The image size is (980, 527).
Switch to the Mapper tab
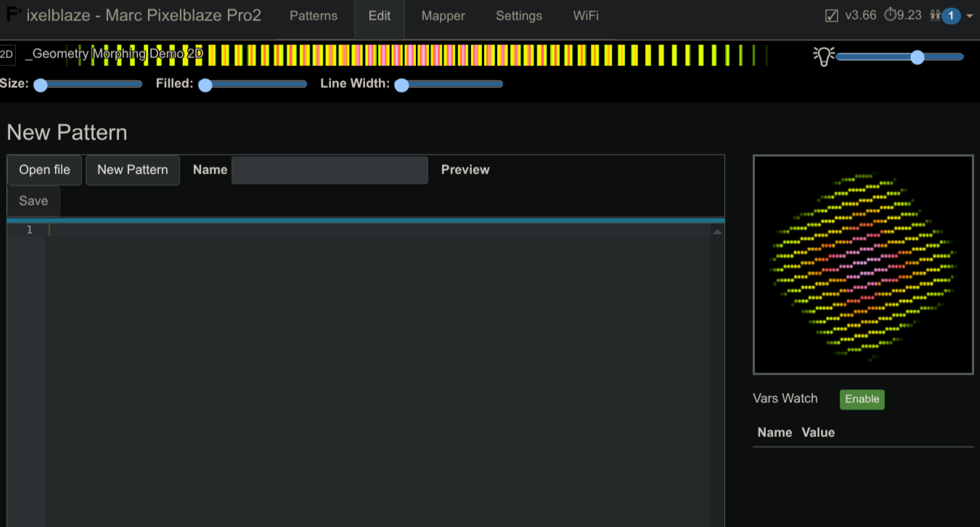click(443, 16)
